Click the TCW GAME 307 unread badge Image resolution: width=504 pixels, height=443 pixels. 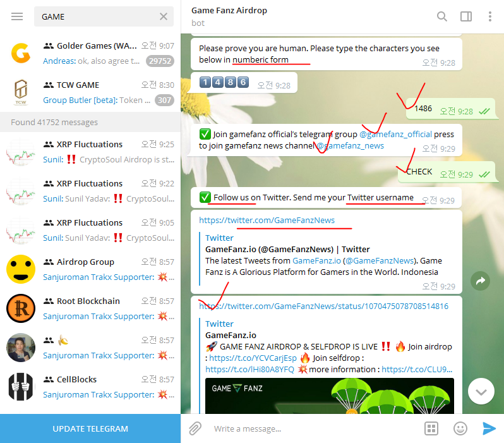tap(165, 100)
